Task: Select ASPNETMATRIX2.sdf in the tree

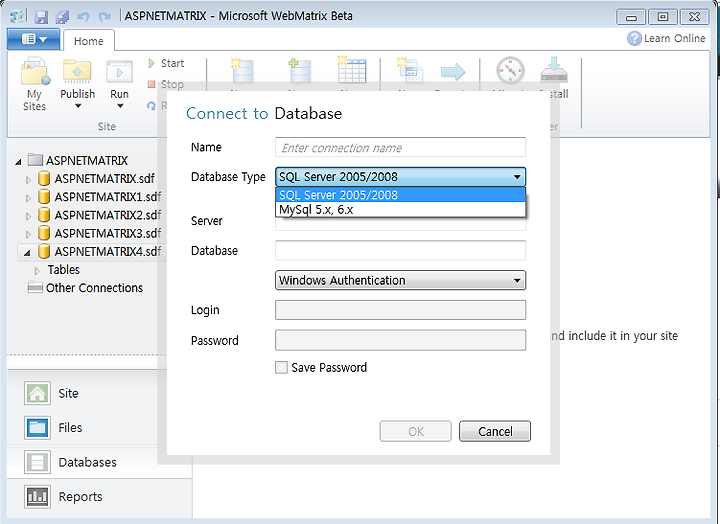Action: [107, 215]
